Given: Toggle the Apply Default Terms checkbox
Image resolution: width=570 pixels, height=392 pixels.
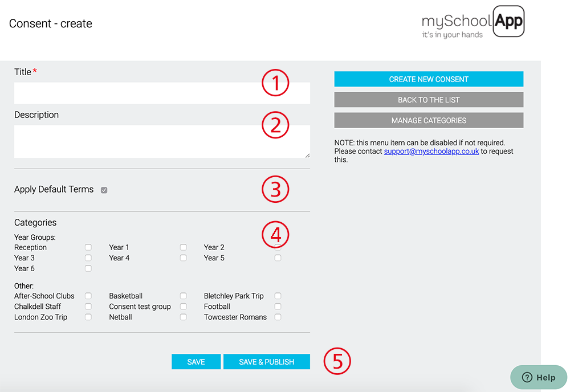Looking at the screenshot, I should (104, 190).
